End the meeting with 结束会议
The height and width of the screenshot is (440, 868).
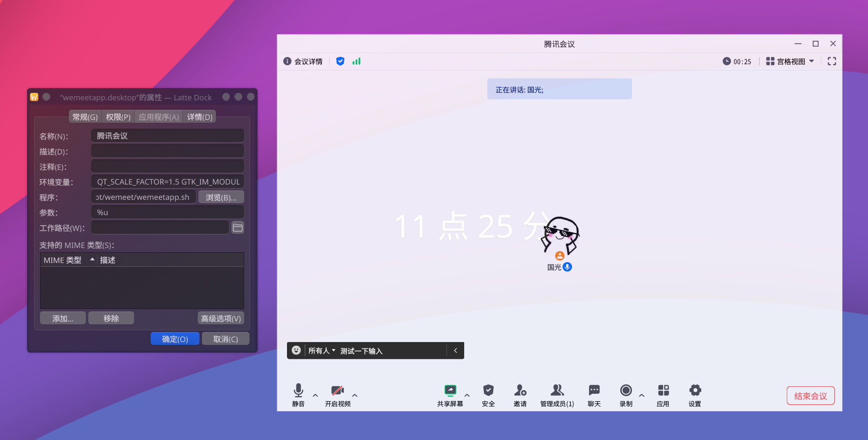click(810, 396)
